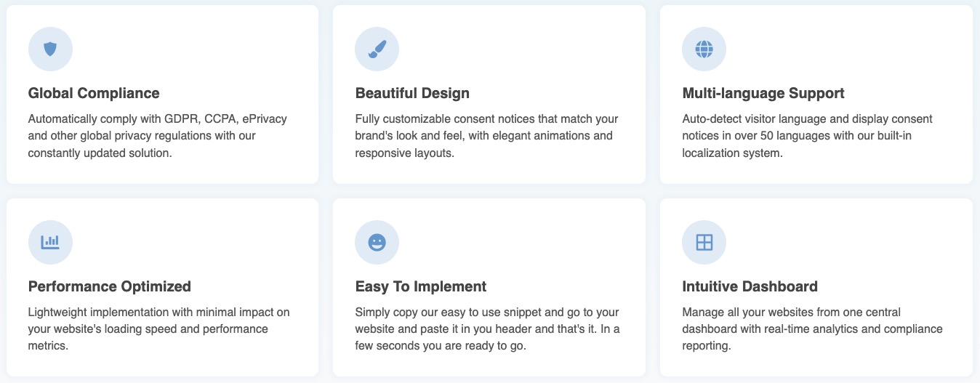The image size is (980, 383).
Task: Click the bar chart icon for Performance Optimized
Action: tap(50, 242)
